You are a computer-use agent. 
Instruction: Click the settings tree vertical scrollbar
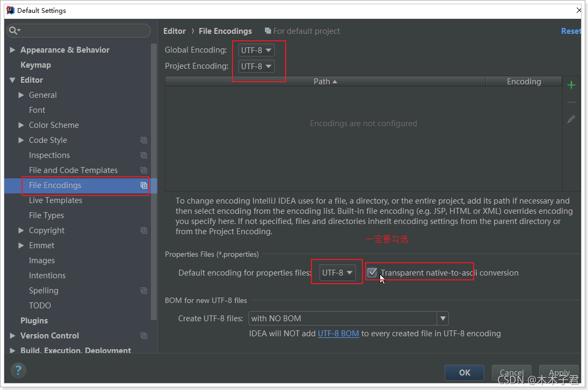[x=154, y=182]
